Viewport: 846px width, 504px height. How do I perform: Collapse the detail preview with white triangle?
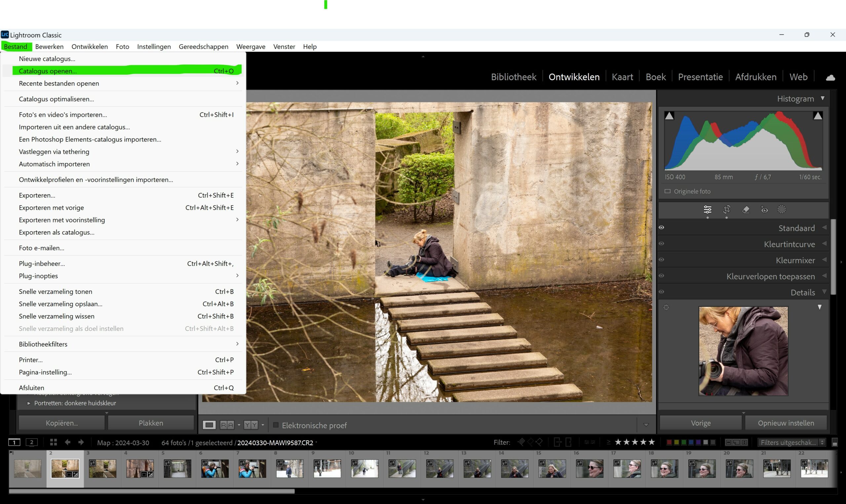(x=820, y=307)
